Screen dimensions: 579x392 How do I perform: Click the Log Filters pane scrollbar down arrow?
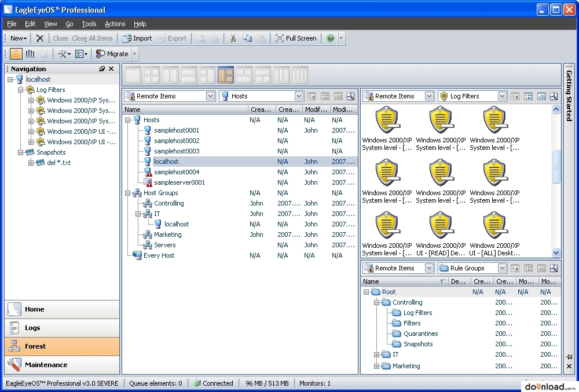[556, 253]
